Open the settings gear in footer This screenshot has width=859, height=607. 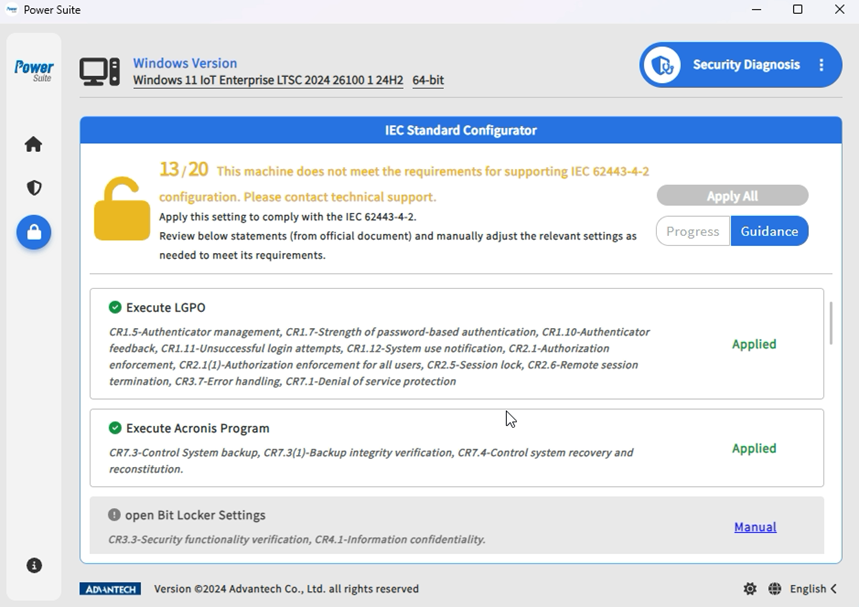(750, 589)
